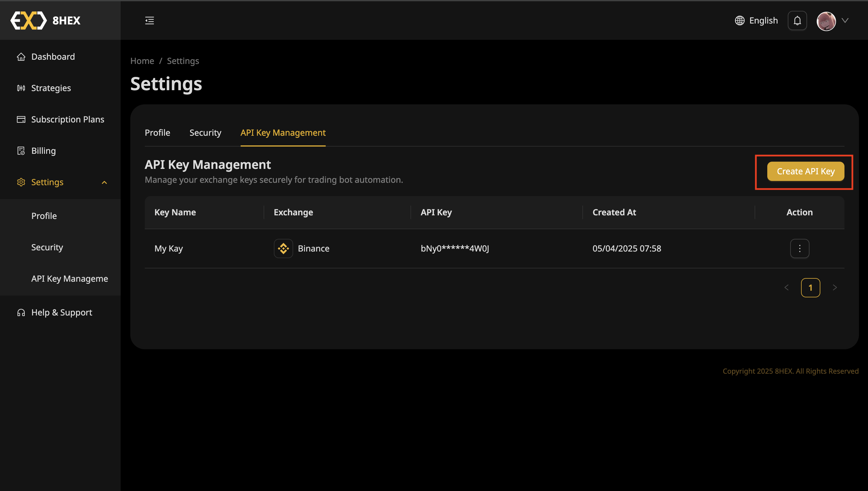This screenshot has height=491, width=868.
Task: Open the three-dot action menu for My Kay
Action: [x=799, y=248]
